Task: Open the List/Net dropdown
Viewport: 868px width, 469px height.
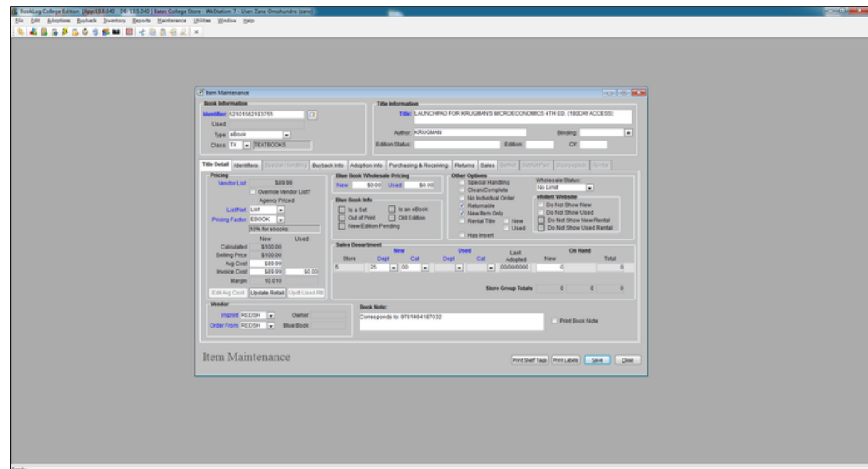Action: pyautogui.click(x=280, y=210)
